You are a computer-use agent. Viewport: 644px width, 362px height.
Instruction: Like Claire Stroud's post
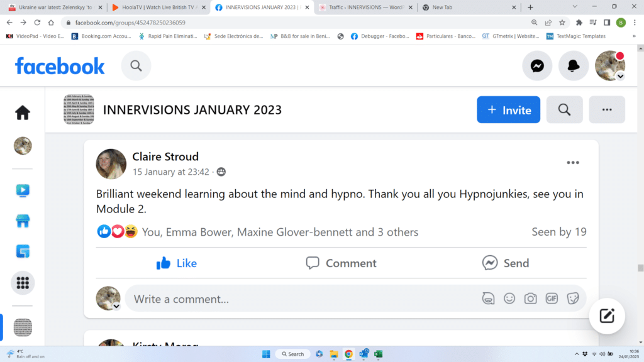point(177,263)
